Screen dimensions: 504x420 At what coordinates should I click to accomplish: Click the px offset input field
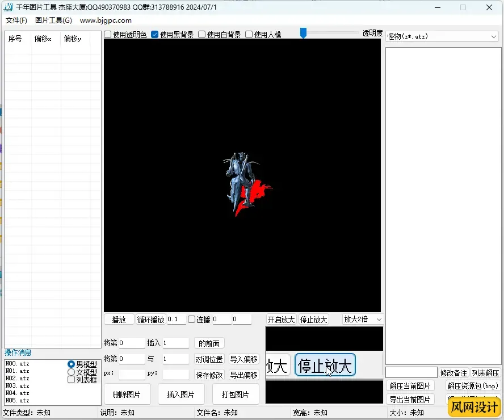[132, 375]
